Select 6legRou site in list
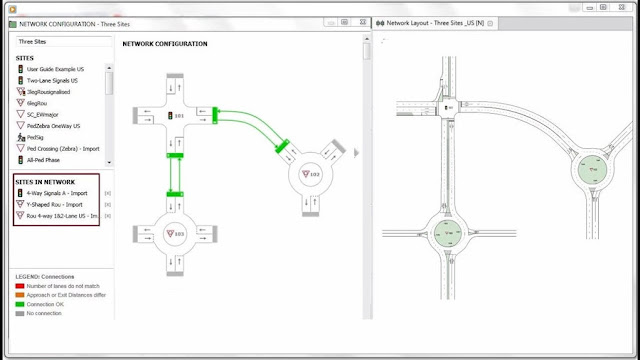Screen dimensions: 640x360 coord(37,104)
